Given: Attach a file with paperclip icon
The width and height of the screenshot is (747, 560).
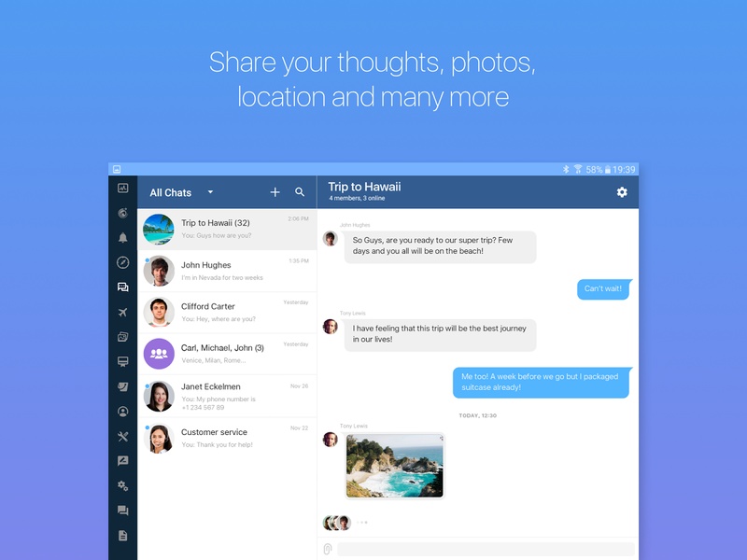Looking at the screenshot, I should (328, 549).
